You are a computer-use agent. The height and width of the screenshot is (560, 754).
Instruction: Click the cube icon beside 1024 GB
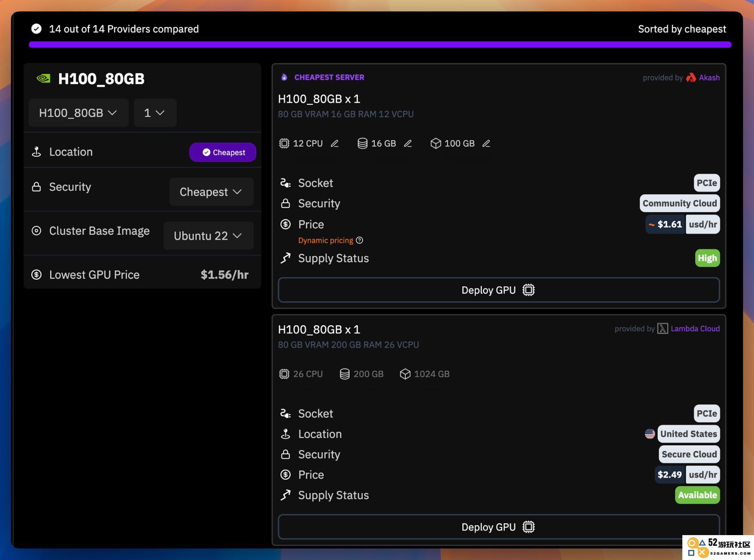405,374
